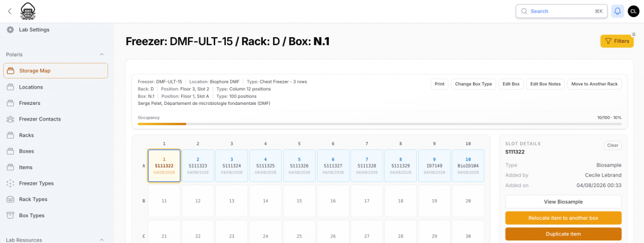Select slot 7 containing S111328

(x=367, y=166)
